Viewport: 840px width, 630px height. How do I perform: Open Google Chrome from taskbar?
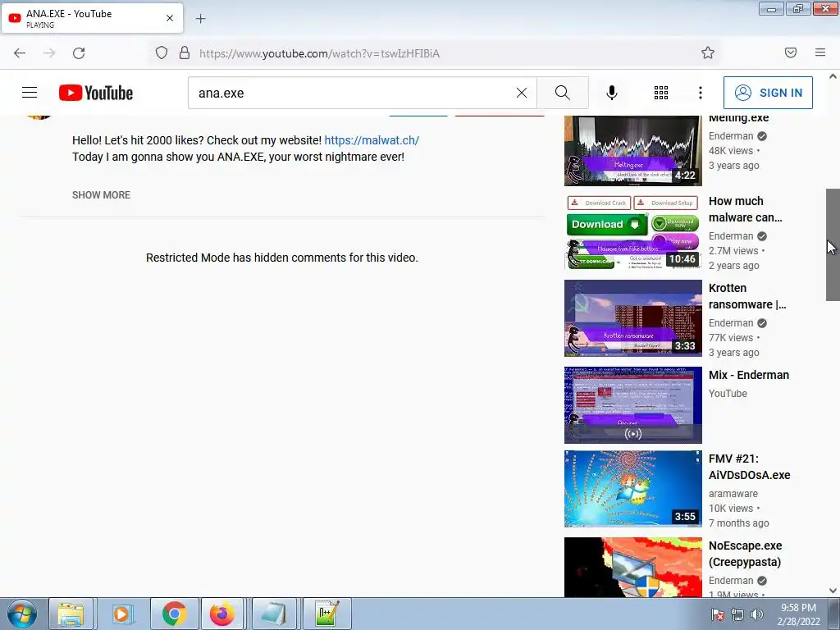coord(174,614)
